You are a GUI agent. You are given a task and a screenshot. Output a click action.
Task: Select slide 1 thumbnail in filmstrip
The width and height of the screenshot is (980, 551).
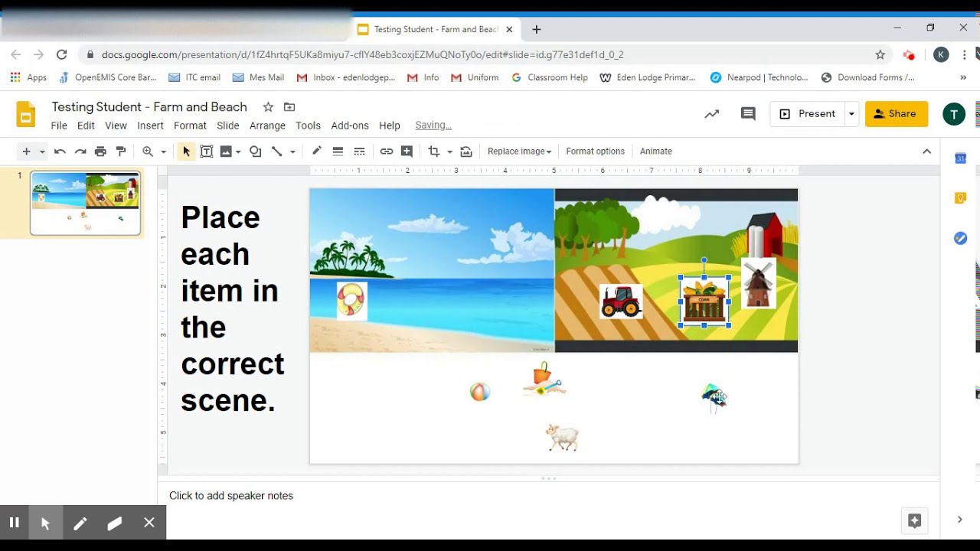pyautogui.click(x=85, y=203)
